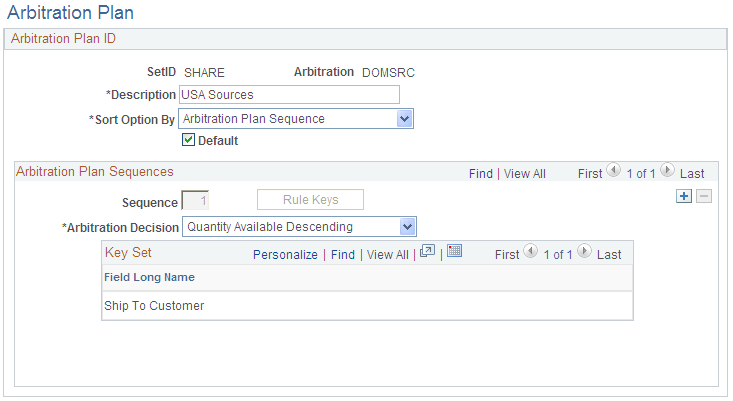Add a new arbitration plan sequence row
The image size is (733, 401).
click(x=684, y=196)
